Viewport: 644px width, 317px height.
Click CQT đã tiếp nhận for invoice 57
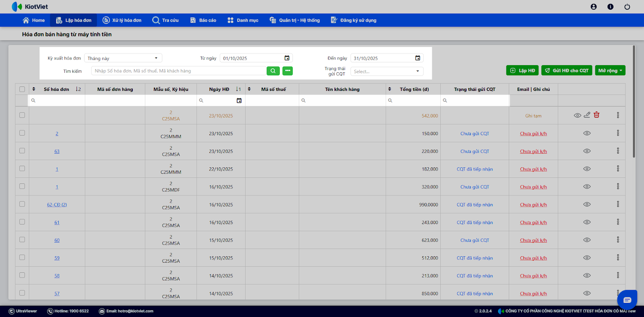click(475, 294)
